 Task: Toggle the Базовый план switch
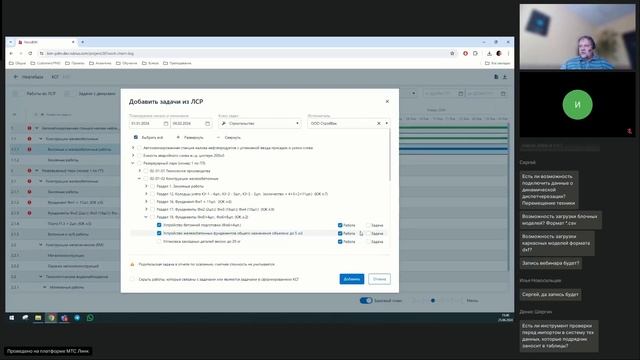(366, 300)
